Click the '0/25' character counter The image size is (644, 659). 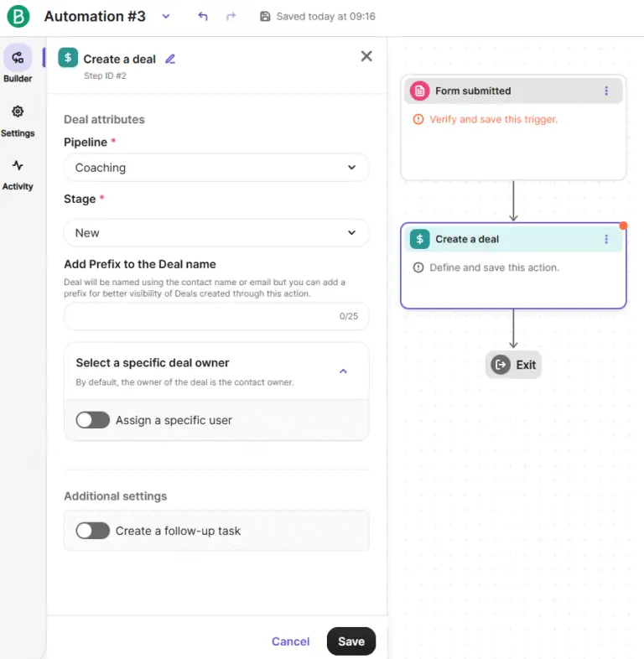[349, 316]
